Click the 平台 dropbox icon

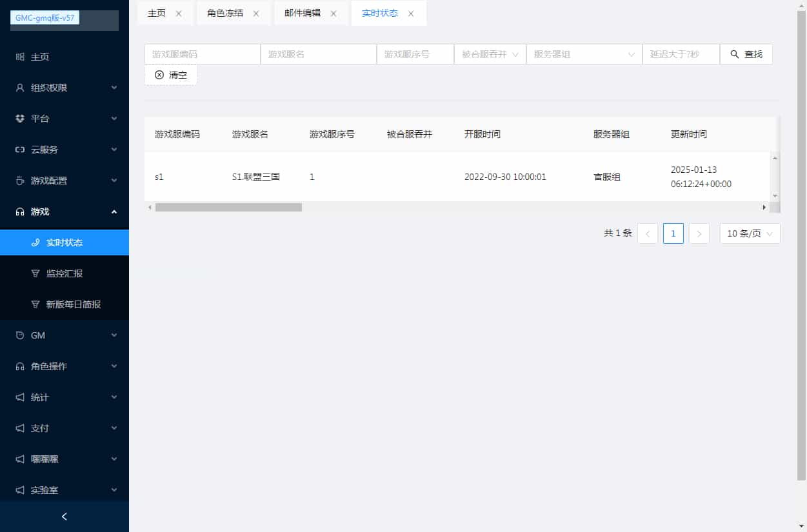[20, 119]
